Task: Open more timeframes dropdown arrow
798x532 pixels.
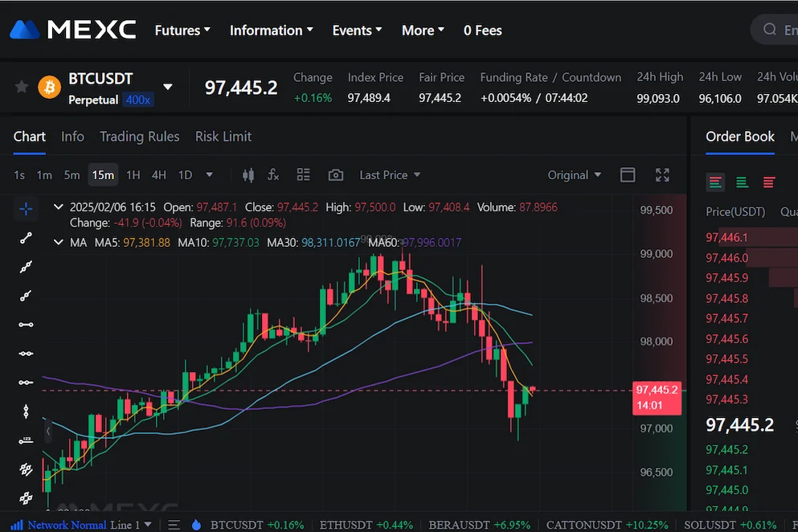Action: [x=209, y=175]
